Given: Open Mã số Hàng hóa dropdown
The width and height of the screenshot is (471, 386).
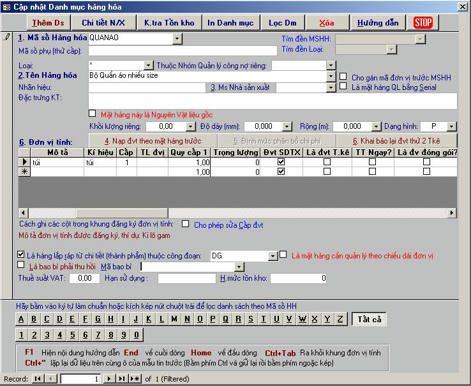Looking at the screenshot, I should (x=177, y=39).
